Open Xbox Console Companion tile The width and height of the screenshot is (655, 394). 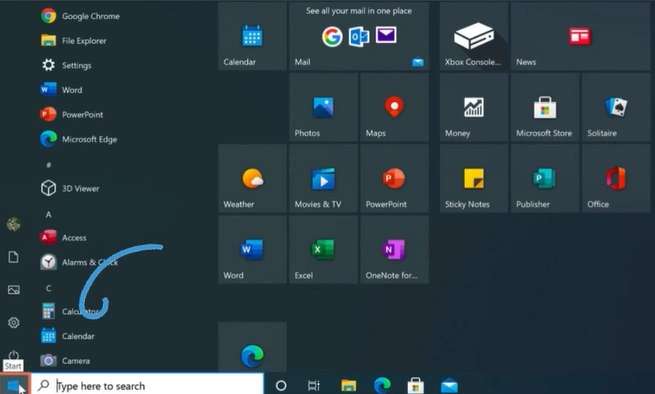point(474,36)
